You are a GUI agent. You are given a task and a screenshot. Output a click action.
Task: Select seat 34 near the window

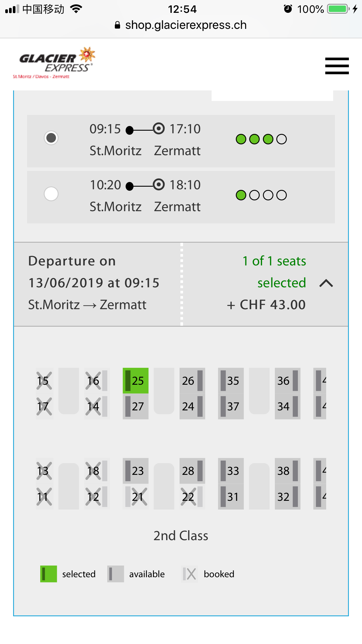287,406
